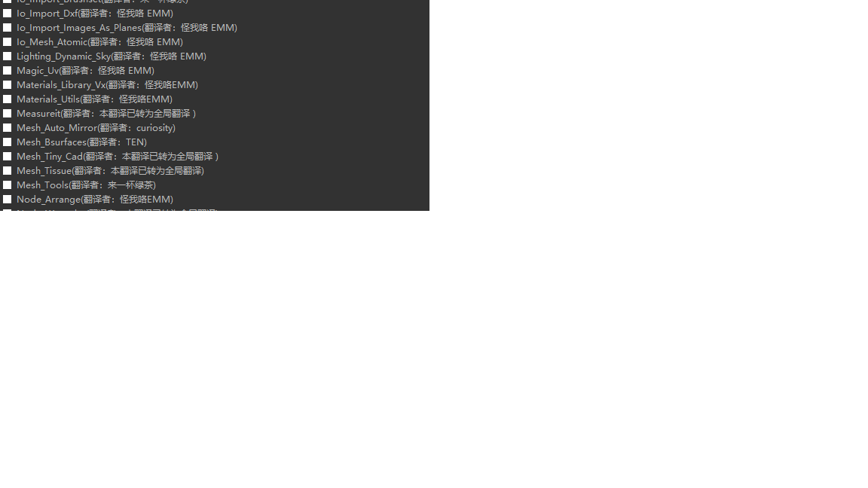Toggle the Mesh_Tiny_Cad checkbox
This screenshot has width=868, height=488.
tap(8, 157)
